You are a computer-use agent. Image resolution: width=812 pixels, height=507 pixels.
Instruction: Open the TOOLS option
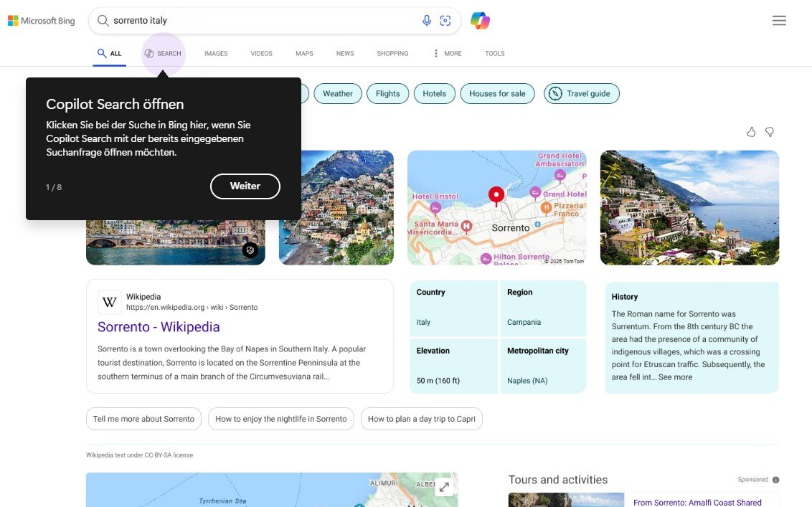tap(494, 53)
